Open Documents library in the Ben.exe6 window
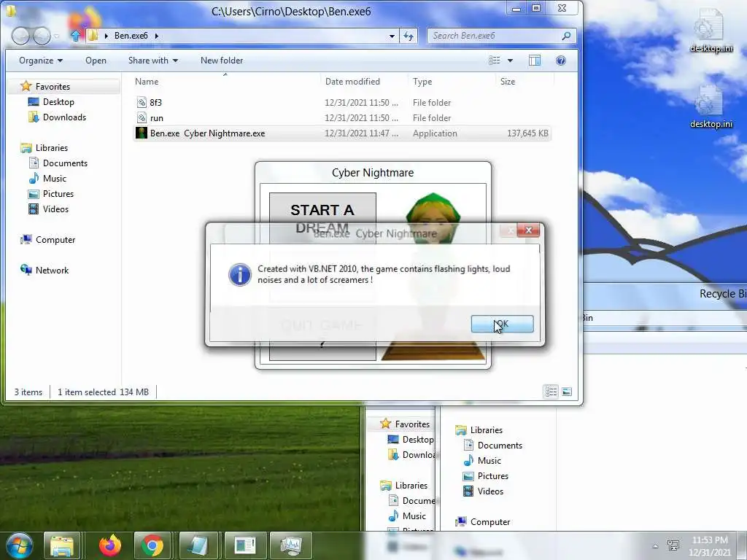 click(x=65, y=163)
